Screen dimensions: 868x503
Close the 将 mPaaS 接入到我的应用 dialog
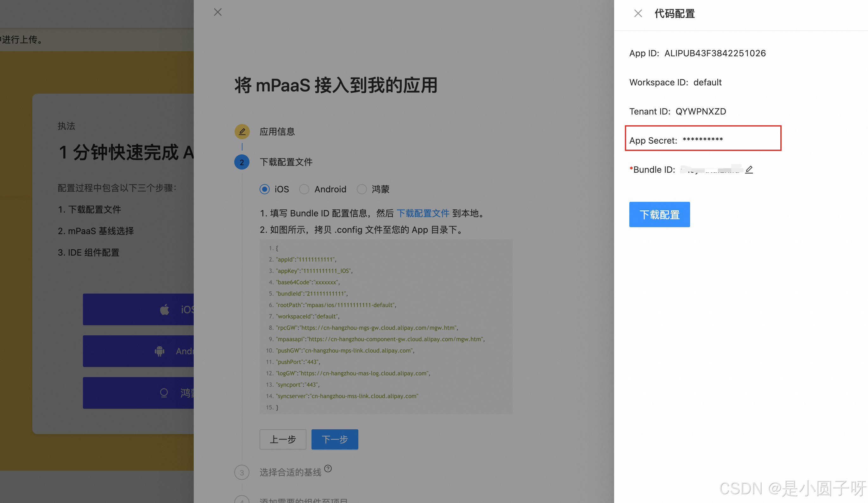(217, 12)
